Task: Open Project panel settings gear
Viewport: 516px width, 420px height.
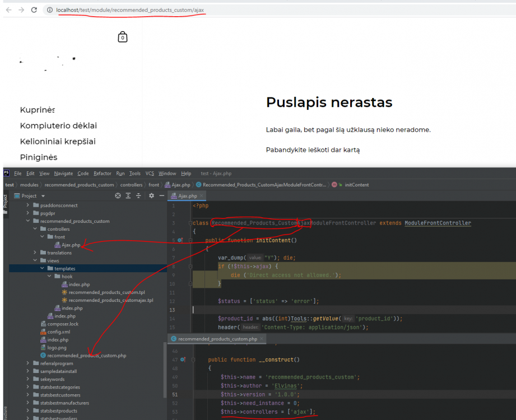Action: [x=151, y=195]
